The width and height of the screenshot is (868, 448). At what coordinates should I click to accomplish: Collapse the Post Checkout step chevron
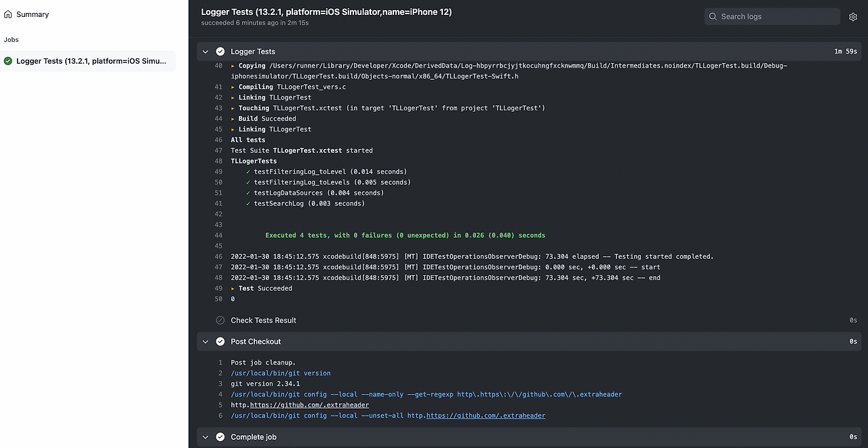point(205,342)
